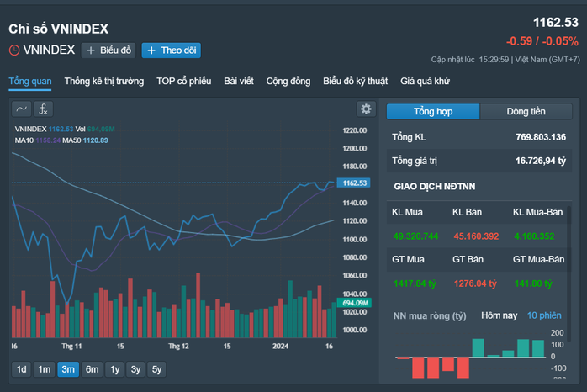587x392 pixels.
Task: Click GT Mua value 1417.84 tỷ
Action: [415, 283]
